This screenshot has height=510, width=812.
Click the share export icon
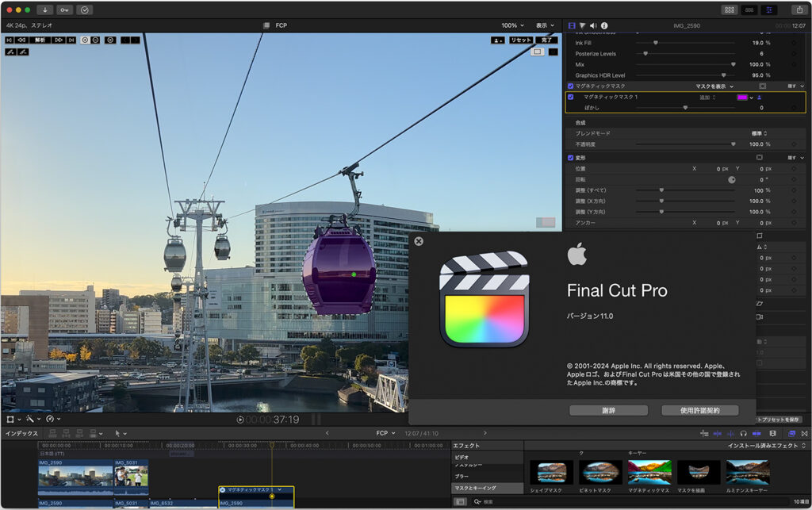point(799,10)
